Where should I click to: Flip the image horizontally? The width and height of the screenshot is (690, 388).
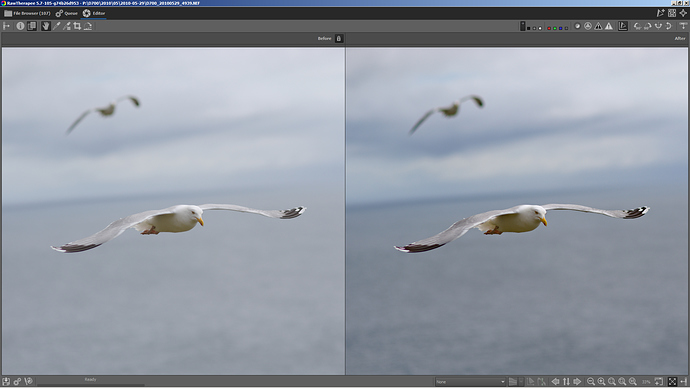pos(658,26)
